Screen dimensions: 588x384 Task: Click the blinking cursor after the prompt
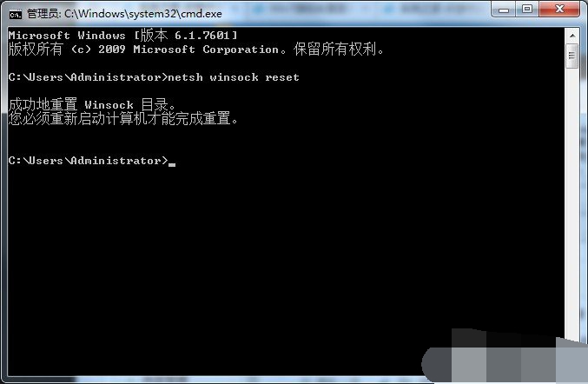(172, 164)
